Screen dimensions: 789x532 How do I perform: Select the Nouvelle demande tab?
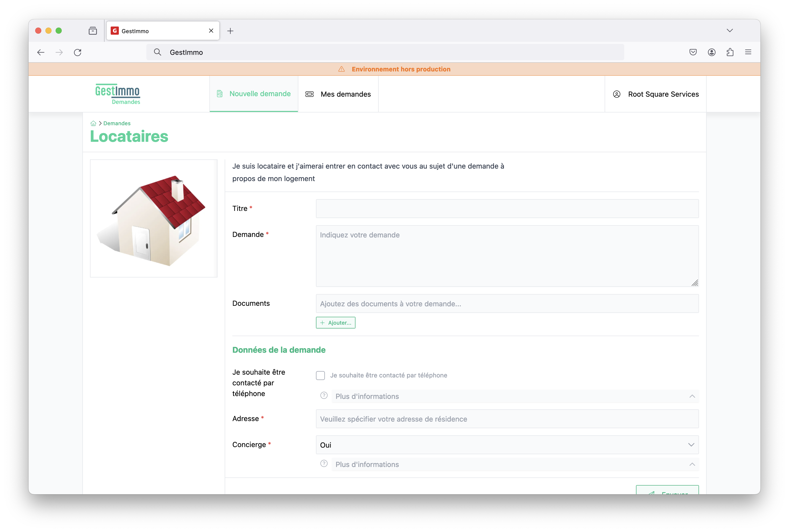(254, 94)
